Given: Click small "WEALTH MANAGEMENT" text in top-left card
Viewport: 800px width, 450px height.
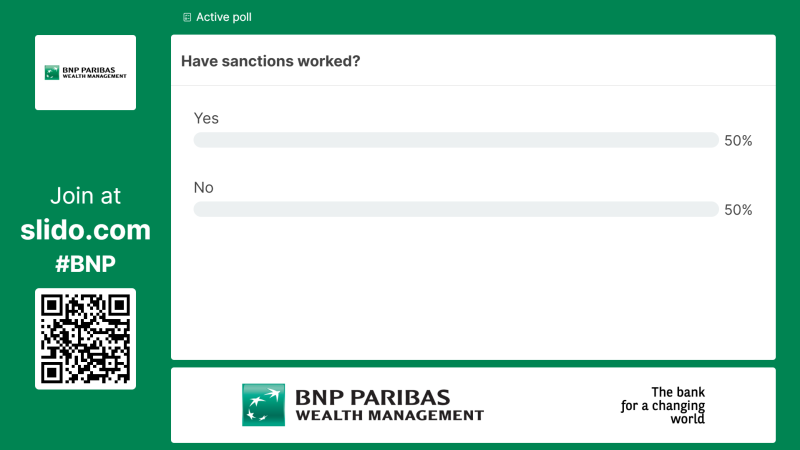Looking at the screenshot, I should [x=94, y=77].
